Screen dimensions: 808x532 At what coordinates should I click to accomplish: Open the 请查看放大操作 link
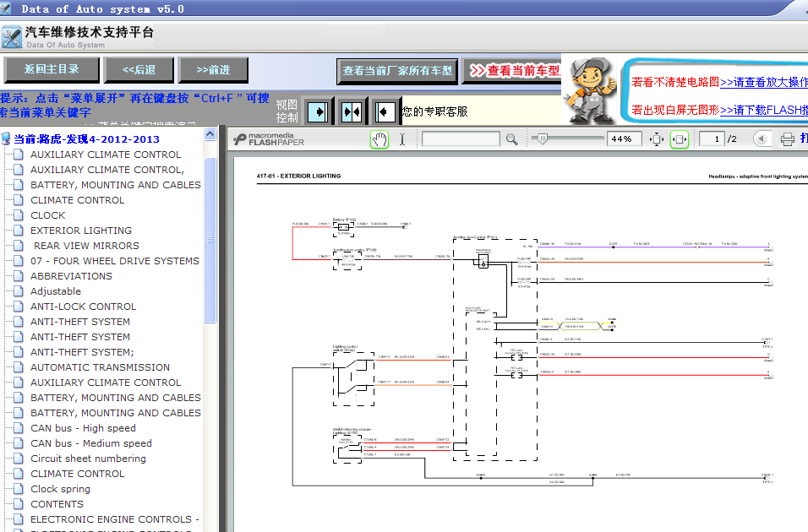coord(764,82)
